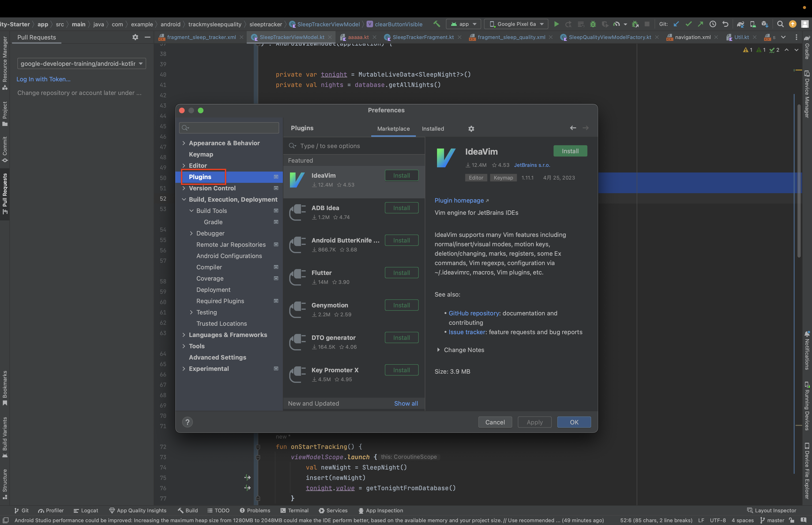
Task: Expand the Debugger settings node
Action: click(x=191, y=233)
